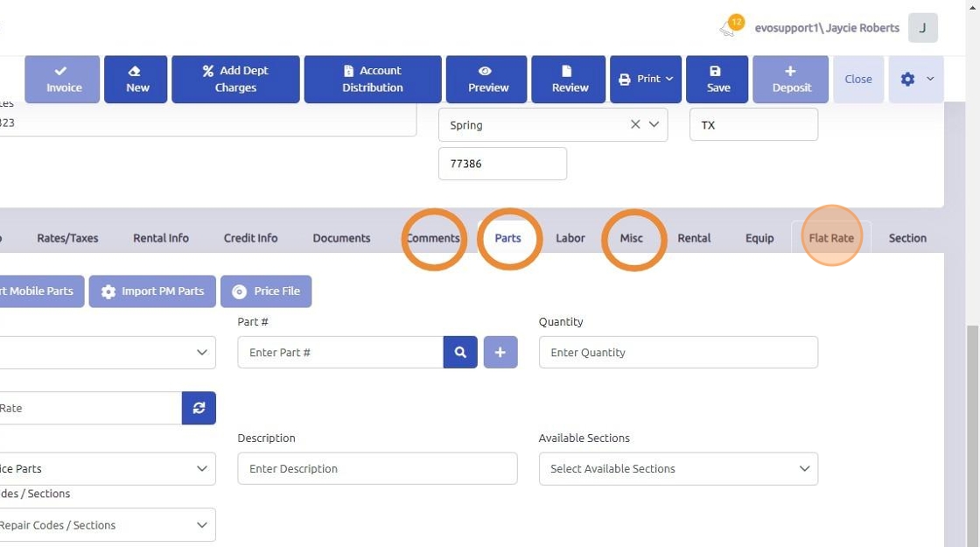Image resolution: width=980 pixels, height=547 pixels.
Task: Open the Preview eye button
Action: pos(487,79)
